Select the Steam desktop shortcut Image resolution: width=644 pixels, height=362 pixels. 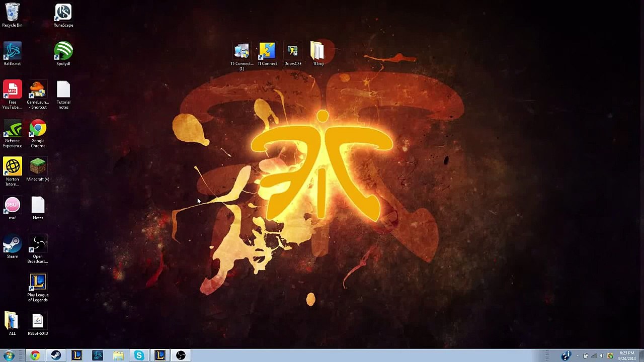click(x=12, y=247)
